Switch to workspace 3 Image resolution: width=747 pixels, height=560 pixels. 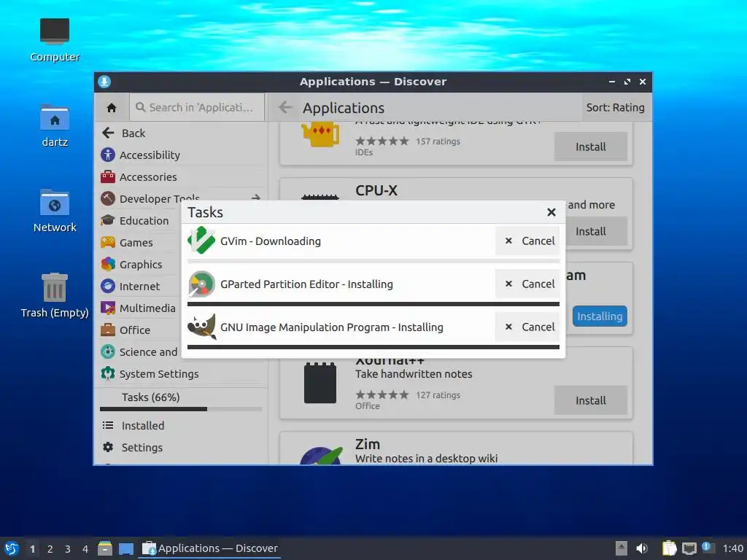click(x=68, y=549)
